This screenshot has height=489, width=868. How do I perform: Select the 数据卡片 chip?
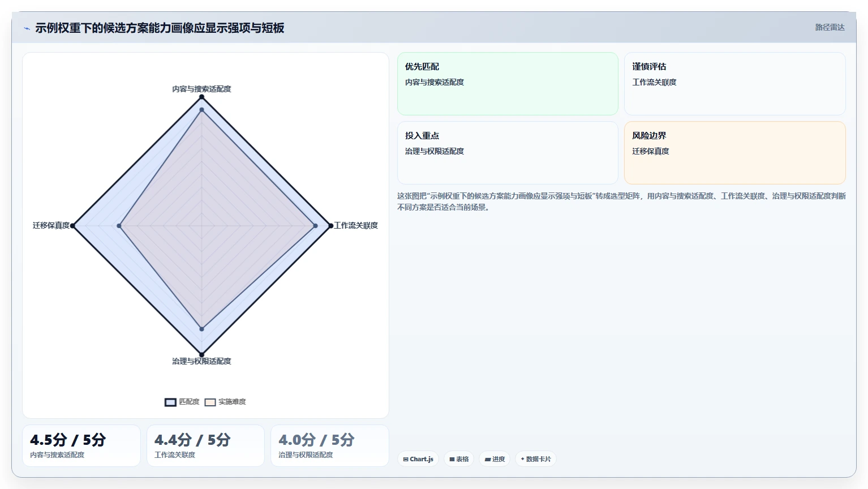click(x=536, y=459)
